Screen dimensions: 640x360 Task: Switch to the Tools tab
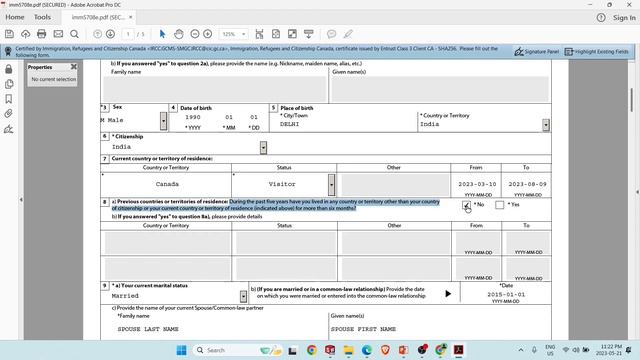coord(42,17)
